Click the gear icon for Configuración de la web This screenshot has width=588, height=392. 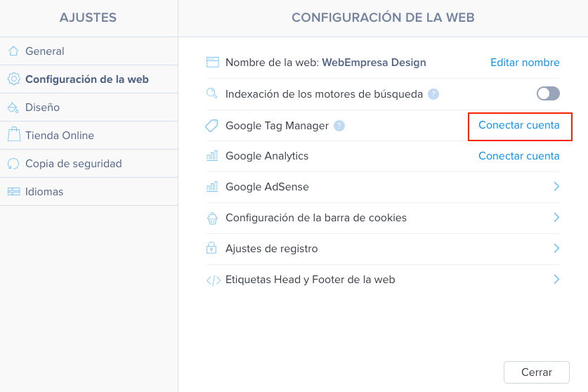pos(14,79)
